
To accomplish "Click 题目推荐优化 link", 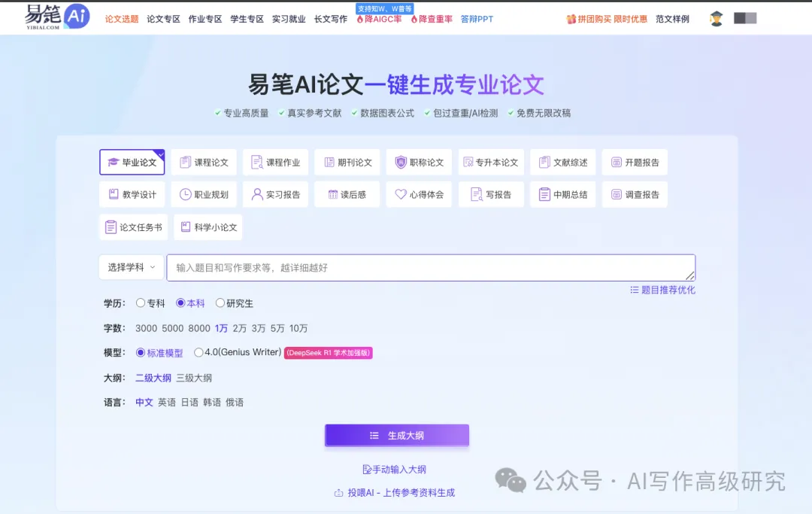I will click(662, 290).
